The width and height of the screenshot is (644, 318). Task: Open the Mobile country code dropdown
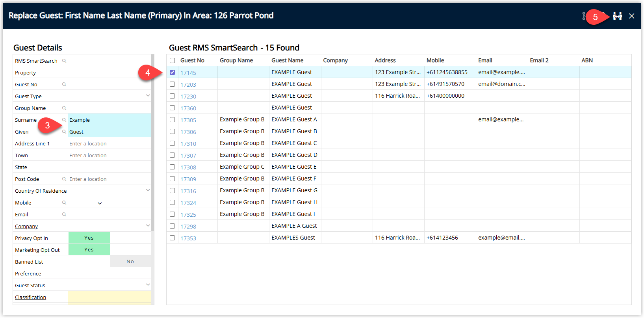[x=100, y=203]
